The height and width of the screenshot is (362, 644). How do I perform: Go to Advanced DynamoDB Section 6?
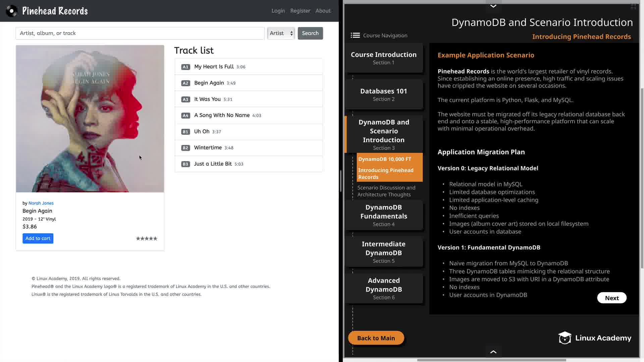point(384,288)
